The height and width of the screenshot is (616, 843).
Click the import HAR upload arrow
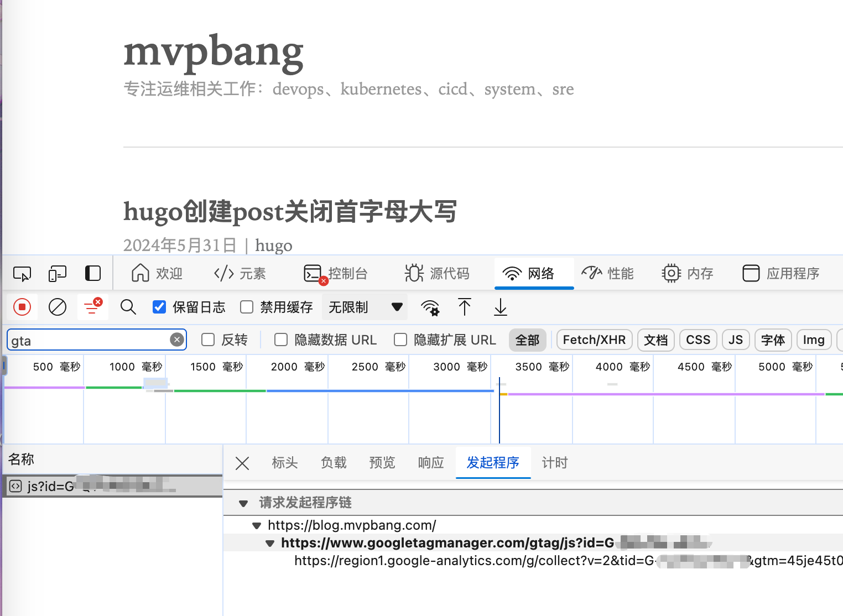[x=465, y=307]
